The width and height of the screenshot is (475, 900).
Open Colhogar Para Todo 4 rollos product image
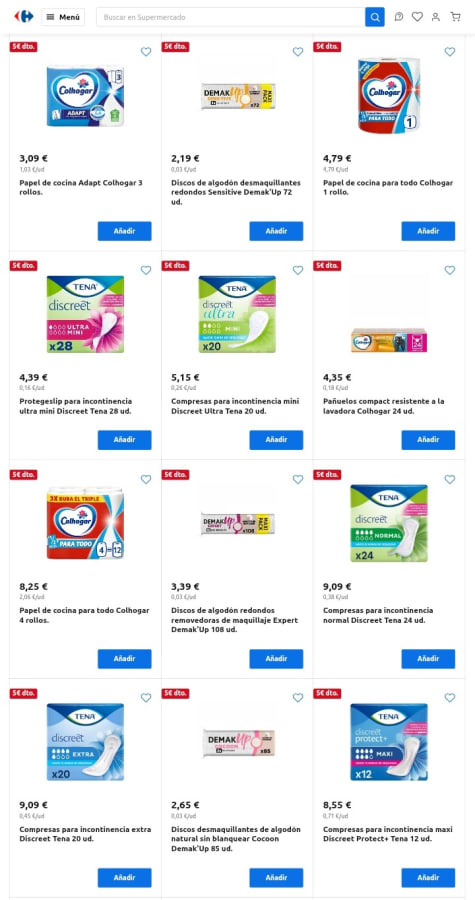click(x=85, y=523)
